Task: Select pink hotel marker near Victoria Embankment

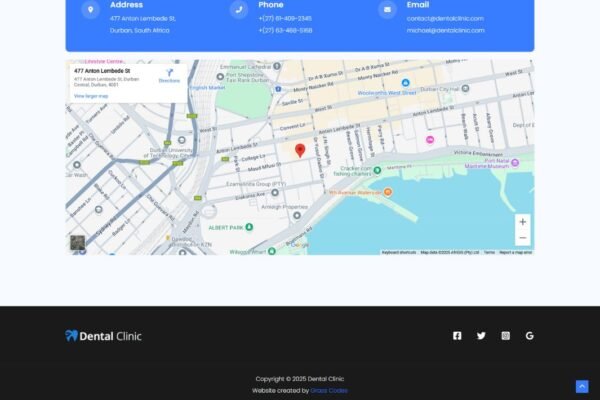Action: (430, 140)
